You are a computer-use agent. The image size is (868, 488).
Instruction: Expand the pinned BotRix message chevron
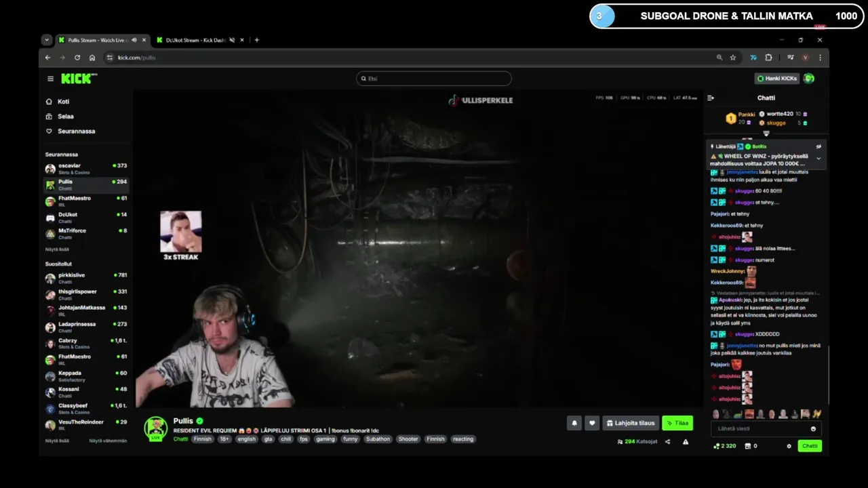[818, 158]
